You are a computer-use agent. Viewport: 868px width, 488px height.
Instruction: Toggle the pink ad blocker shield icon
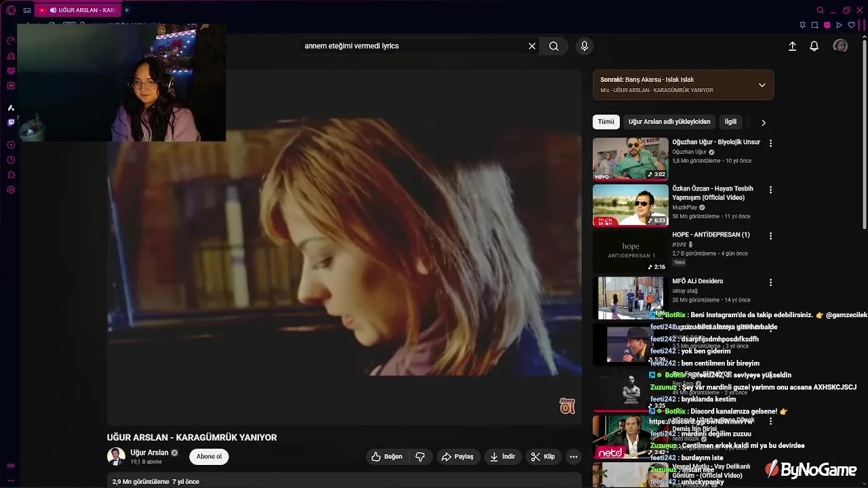[x=827, y=25]
